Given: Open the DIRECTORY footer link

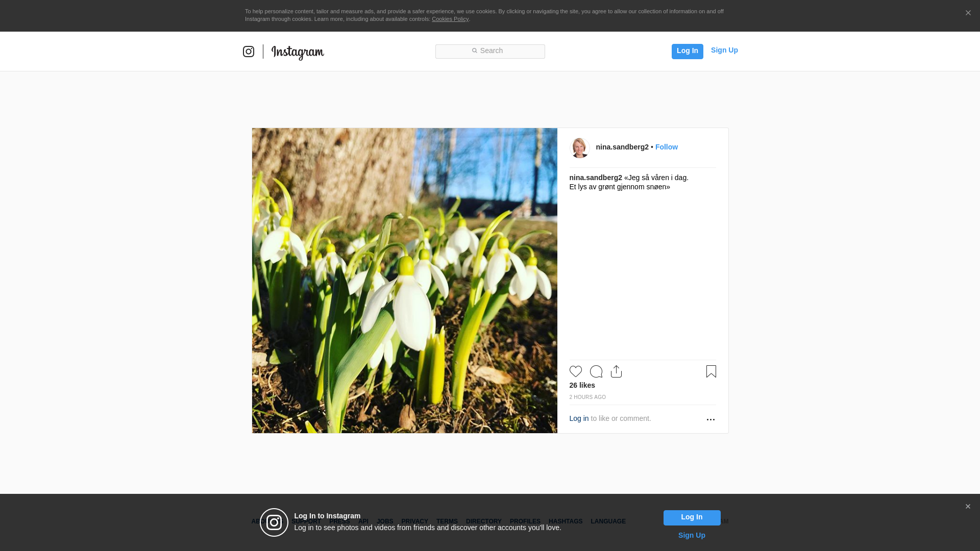Looking at the screenshot, I should [x=483, y=521].
